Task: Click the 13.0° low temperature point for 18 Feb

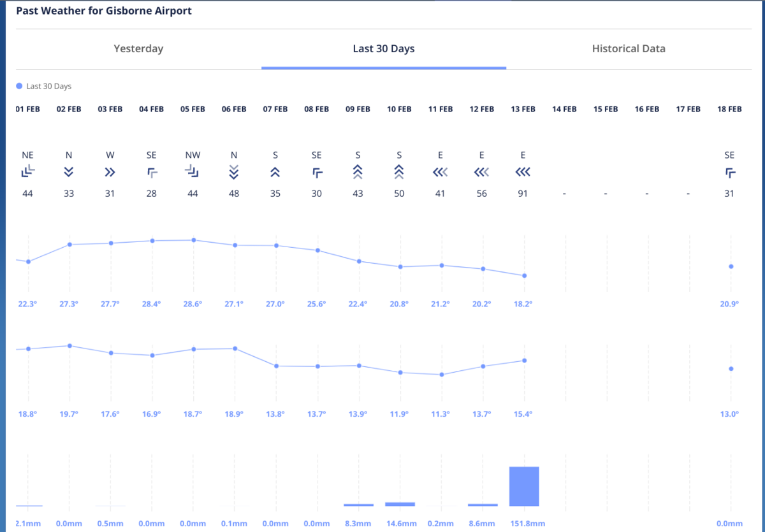Action: pyautogui.click(x=731, y=369)
